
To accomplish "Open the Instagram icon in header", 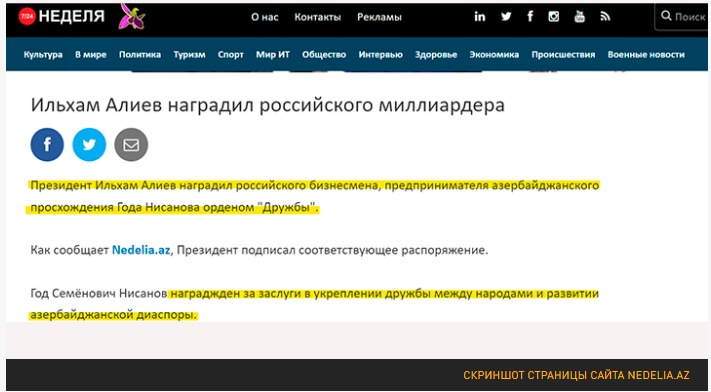I will tap(554, 17).
